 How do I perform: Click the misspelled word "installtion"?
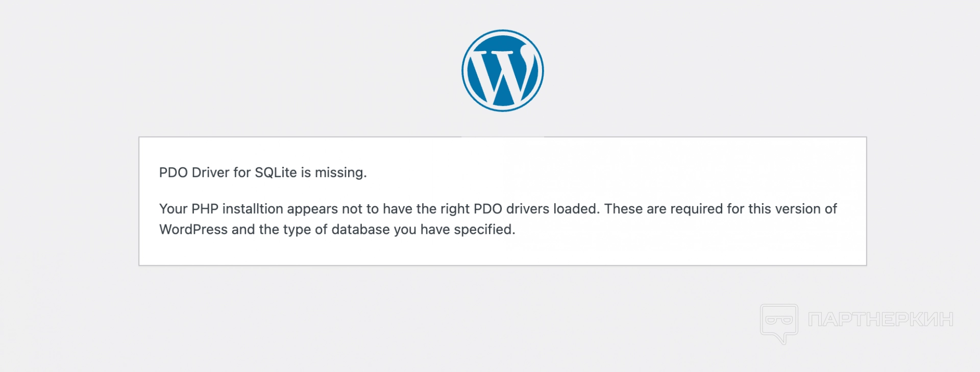(253, 209)
